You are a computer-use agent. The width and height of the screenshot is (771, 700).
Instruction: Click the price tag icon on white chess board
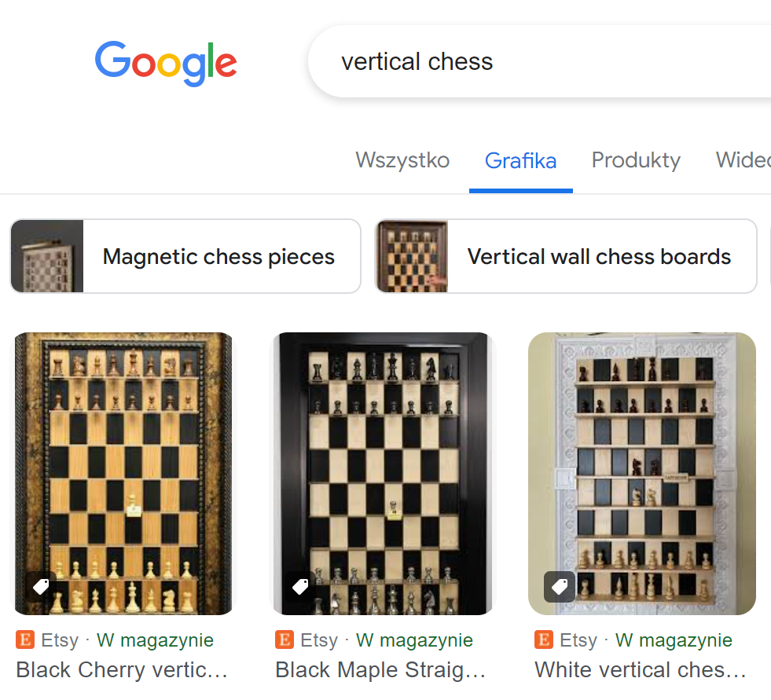(559, 586)
